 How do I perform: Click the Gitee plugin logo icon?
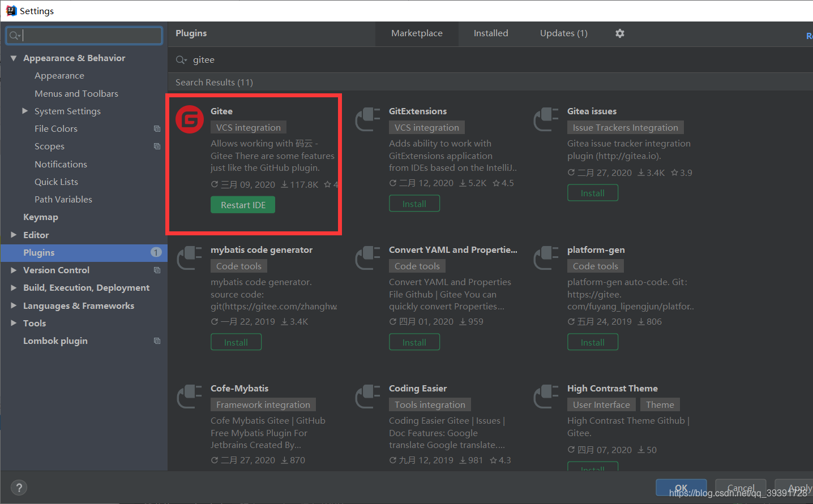(x=190, y=119)
